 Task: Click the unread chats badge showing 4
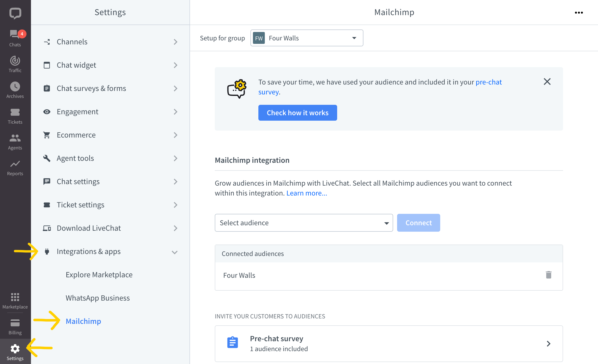pyautogui.click(x=22, y=34)
